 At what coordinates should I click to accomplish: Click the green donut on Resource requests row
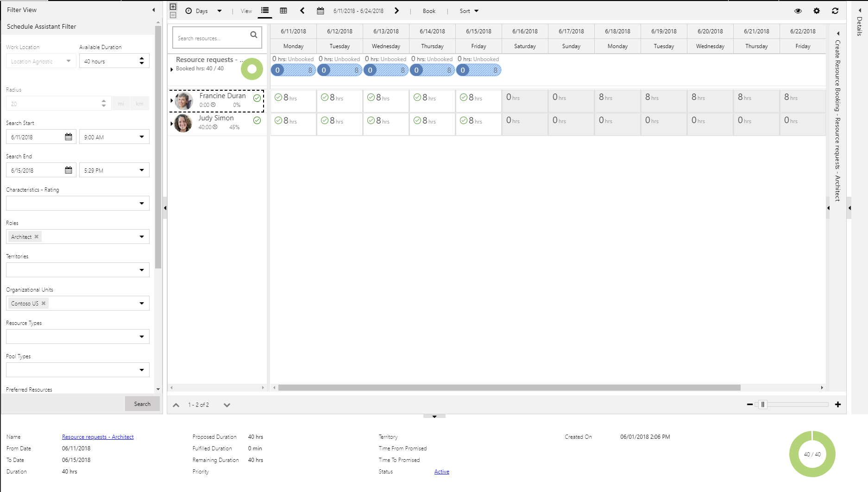pos(252,69)
